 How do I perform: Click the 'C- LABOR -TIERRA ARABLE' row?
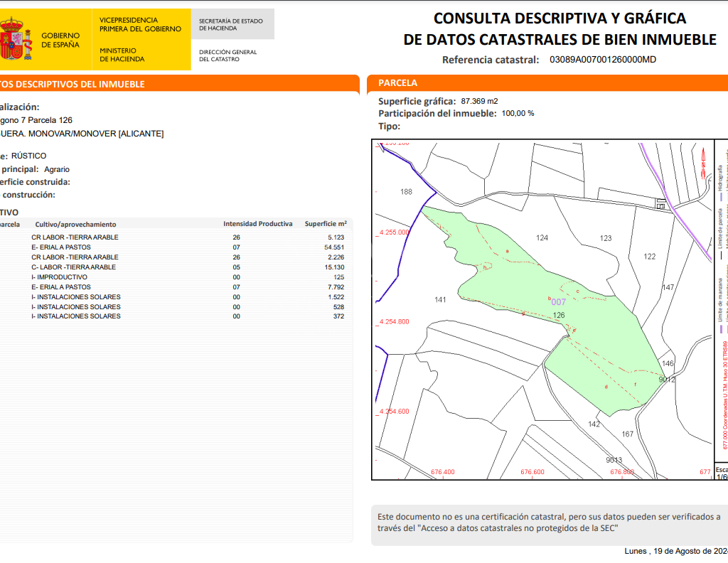(176, 267)
